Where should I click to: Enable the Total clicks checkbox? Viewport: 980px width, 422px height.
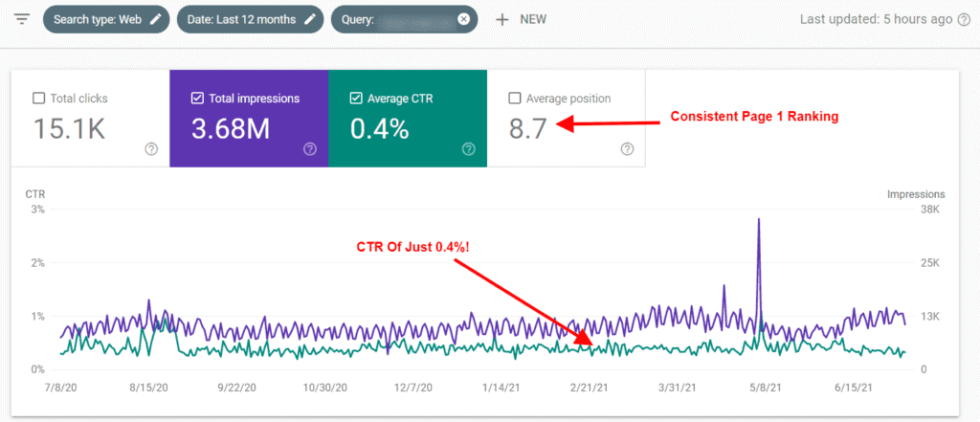38,98
